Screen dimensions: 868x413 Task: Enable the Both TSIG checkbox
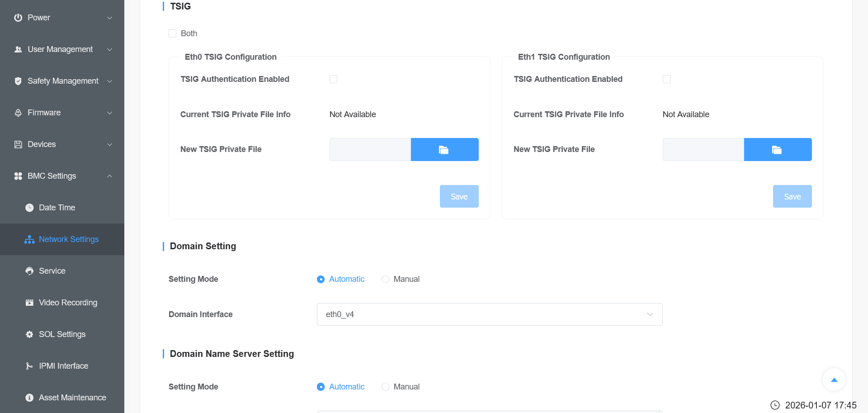[173, 33]
